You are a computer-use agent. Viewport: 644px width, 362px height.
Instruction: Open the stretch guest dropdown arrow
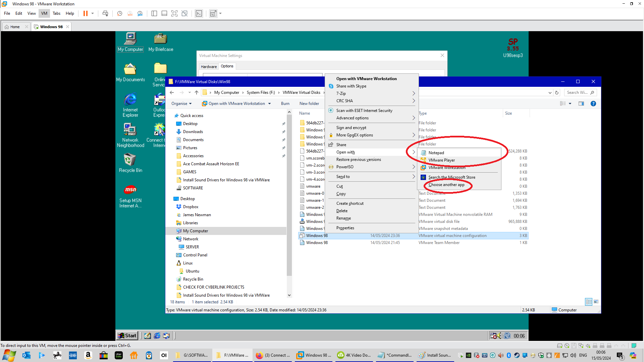click(220, 13)
